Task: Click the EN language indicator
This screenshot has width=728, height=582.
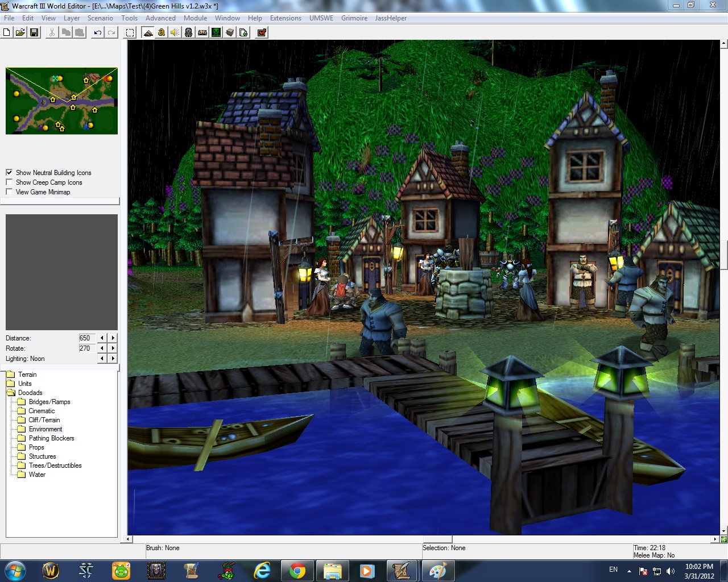Action: pos(613,569)
